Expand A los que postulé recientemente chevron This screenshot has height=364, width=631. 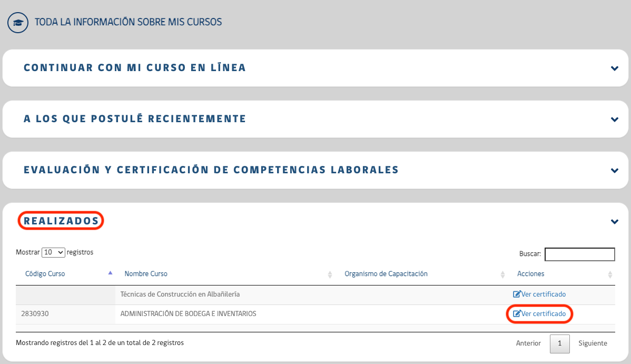pyautogui.click(x=614, y=119)
